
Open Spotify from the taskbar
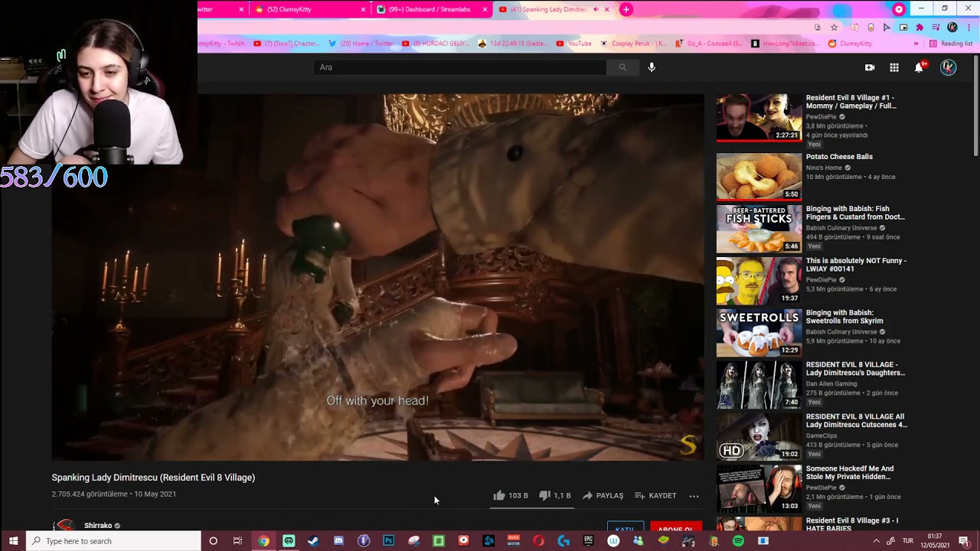[x=738, y=541]
